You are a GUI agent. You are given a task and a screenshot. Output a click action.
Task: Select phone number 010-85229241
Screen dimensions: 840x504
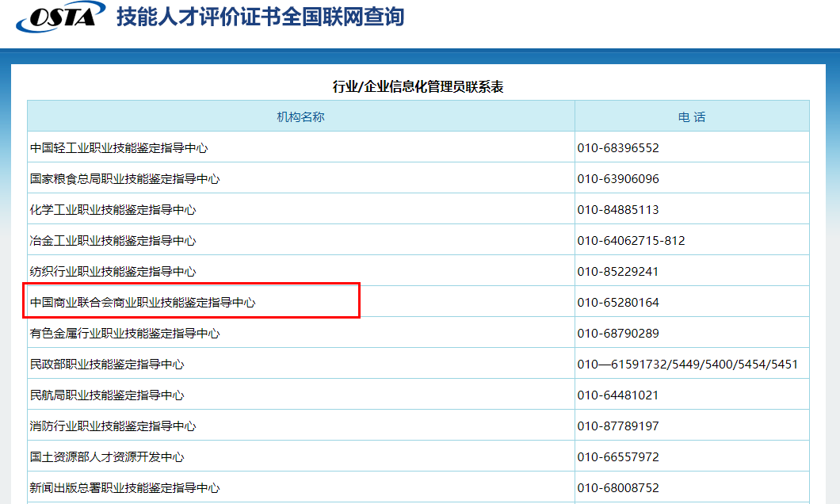(618, 272)
